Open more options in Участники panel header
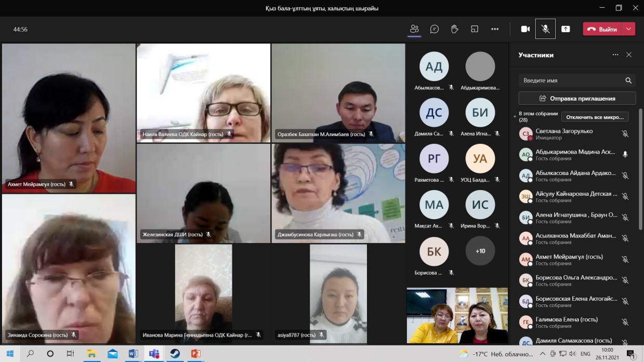 click(615, 55)
